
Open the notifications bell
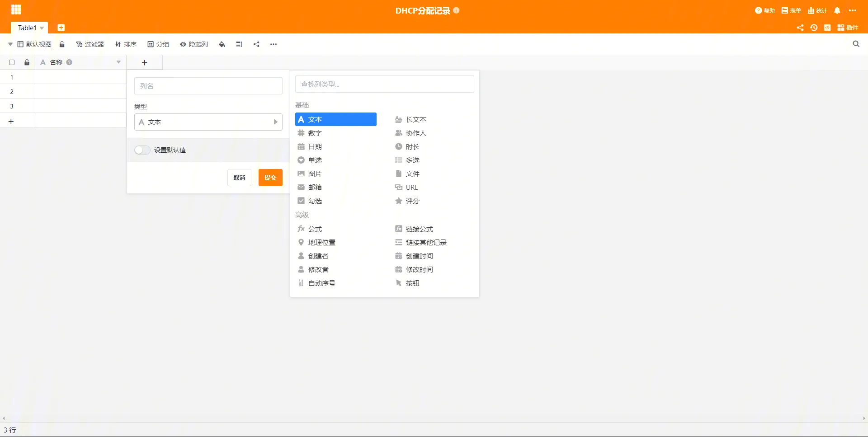point(837,10)
